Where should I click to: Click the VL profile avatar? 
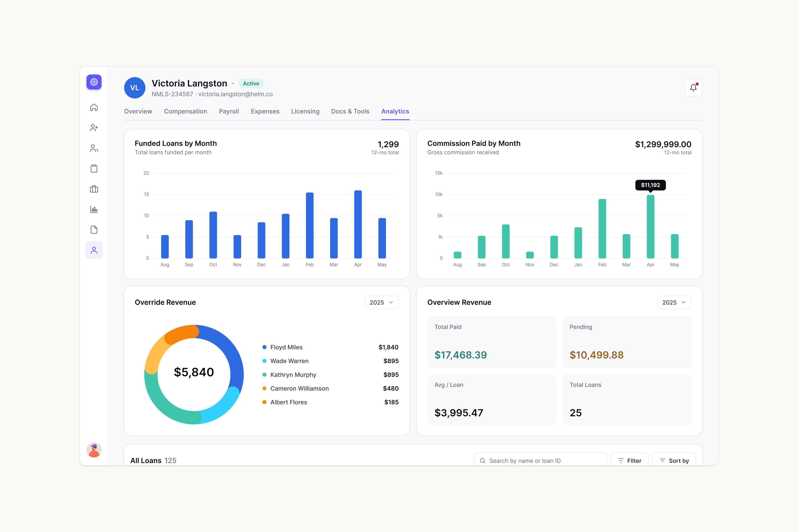[135, 88]
